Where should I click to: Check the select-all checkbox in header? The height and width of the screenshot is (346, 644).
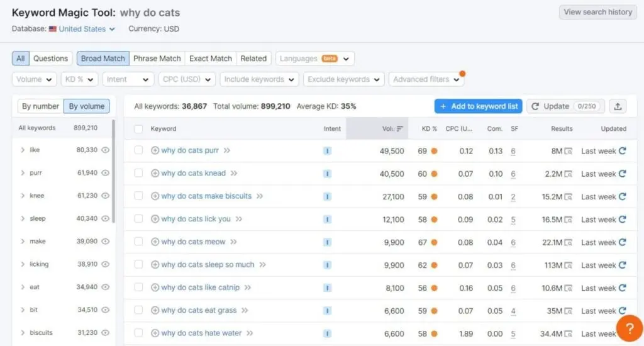coord(138,128)
